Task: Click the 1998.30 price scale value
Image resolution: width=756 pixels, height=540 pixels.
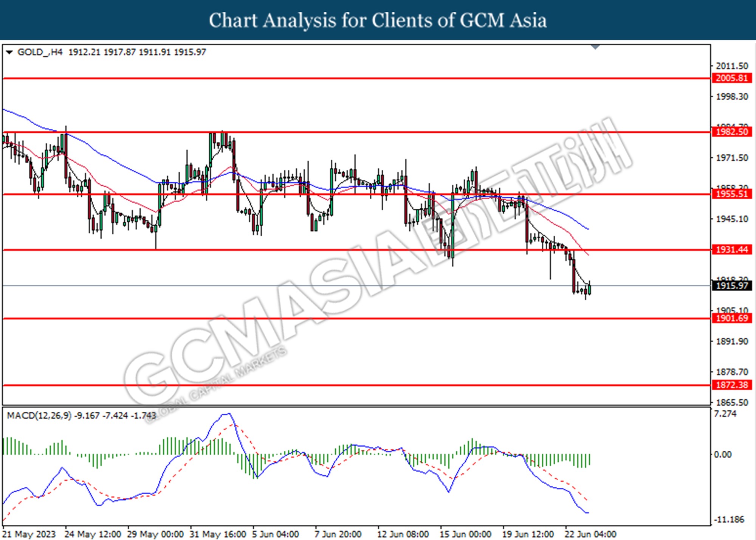Action: tap(732, 97)
